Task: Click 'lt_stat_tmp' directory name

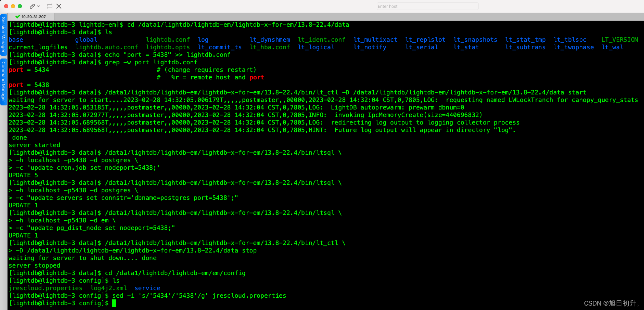Action: pyautogui.click(x=525, y=40)
